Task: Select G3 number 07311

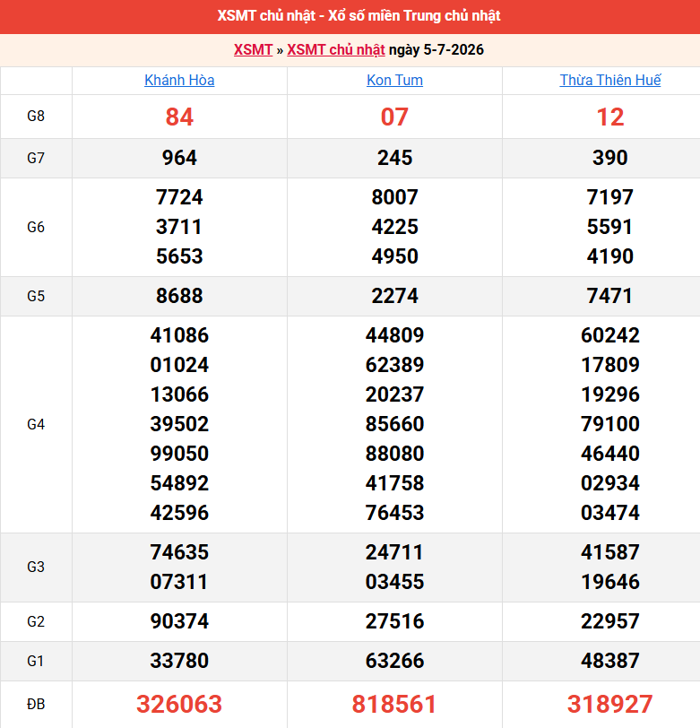Action: click(179, 582)
